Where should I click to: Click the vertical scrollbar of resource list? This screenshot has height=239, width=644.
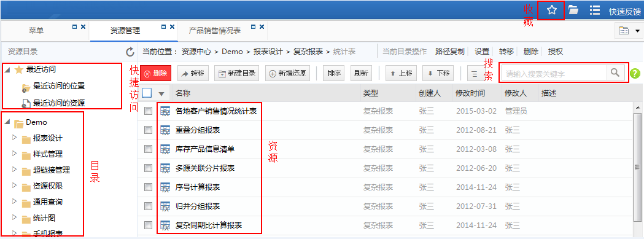[638, 167]
